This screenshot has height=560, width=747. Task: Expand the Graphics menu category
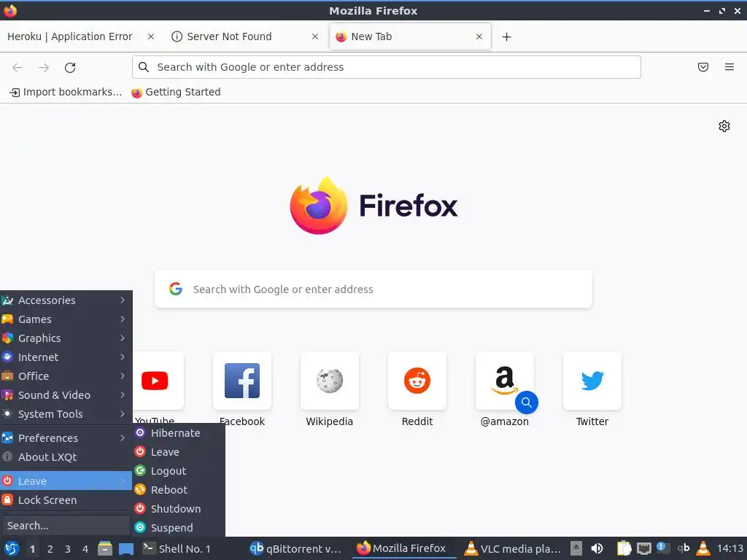click(x=66, y=338)
